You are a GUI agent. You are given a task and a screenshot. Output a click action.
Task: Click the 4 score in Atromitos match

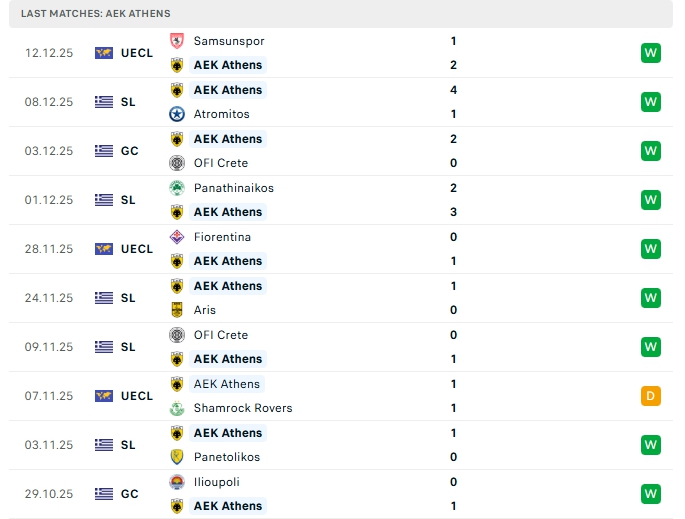click(454, 90)
